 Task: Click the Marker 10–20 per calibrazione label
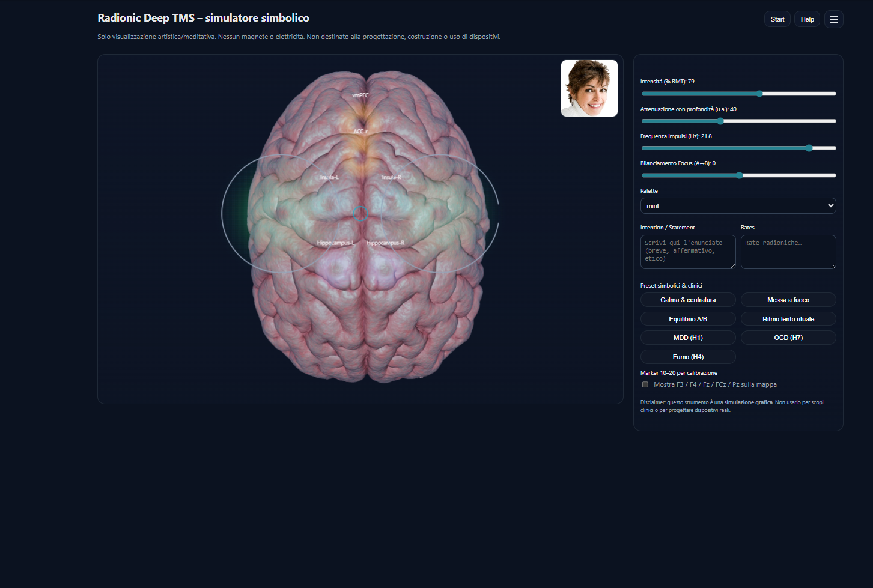[x=679, y=373]
